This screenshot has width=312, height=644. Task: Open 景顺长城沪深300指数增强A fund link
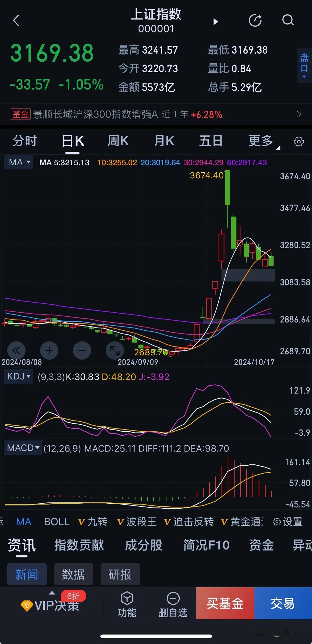[x=95, y=114]
